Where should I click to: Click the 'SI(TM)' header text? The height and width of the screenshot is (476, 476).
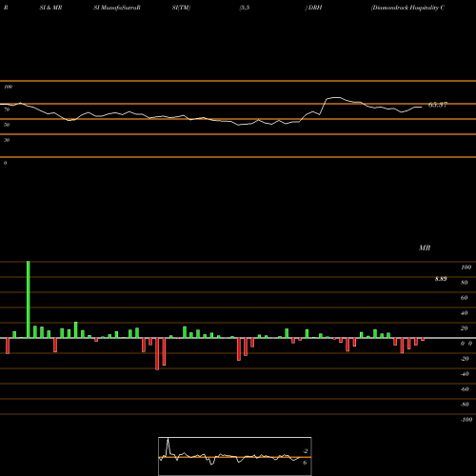[181, 8]
